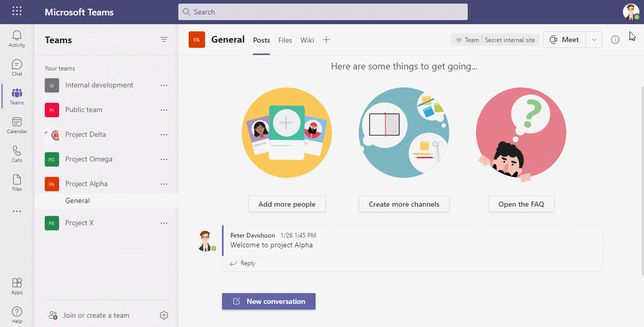
Task: Show channel info icon
Action: click(x=615, y=40)
